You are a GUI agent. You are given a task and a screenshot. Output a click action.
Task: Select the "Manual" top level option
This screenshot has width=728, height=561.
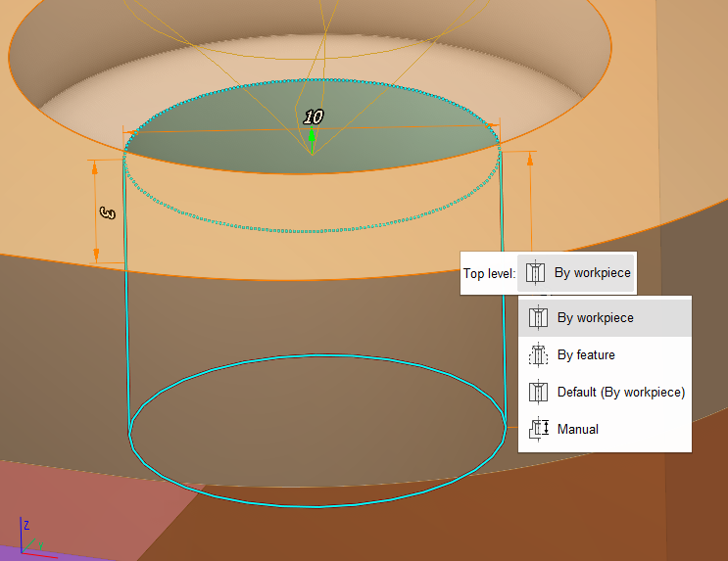[x=577, y=429]
